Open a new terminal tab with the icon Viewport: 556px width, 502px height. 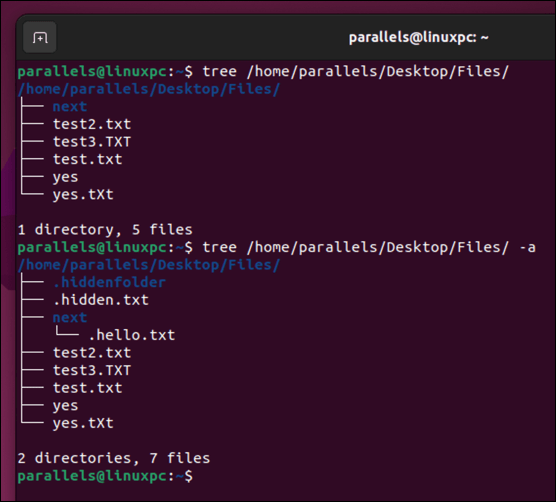point(40,37)
